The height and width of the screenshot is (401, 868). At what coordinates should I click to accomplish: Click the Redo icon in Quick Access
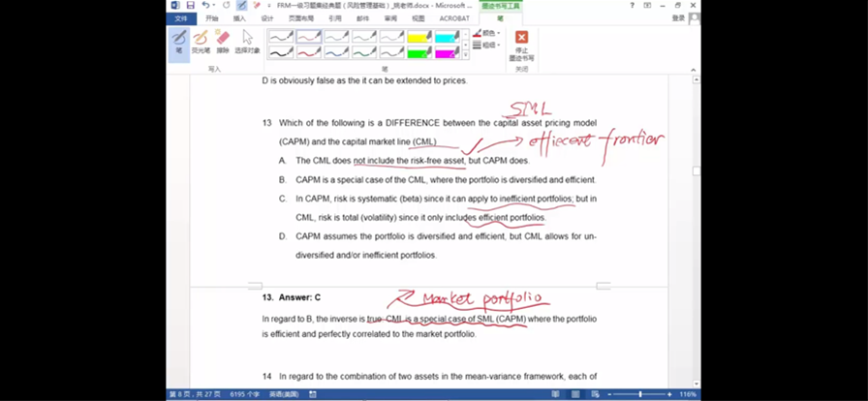(226, 5)
